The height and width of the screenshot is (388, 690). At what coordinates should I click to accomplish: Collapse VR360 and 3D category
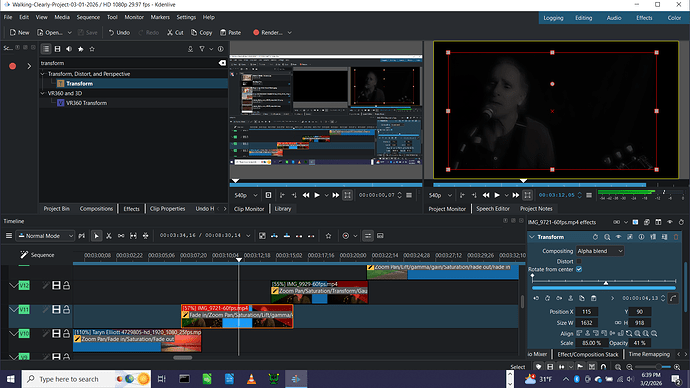point(43,93)
